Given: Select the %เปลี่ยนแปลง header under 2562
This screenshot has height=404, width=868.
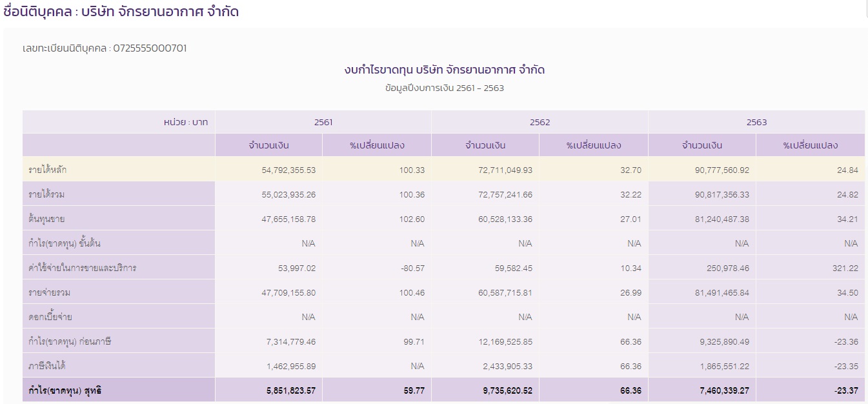Looking at the screenshot, I should pos(593,145).
